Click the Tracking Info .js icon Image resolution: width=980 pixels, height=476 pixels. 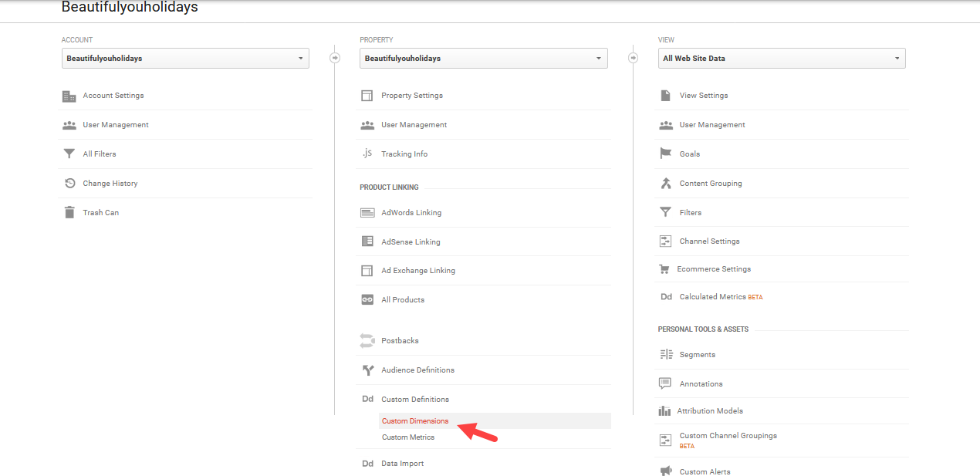[367, 154]
